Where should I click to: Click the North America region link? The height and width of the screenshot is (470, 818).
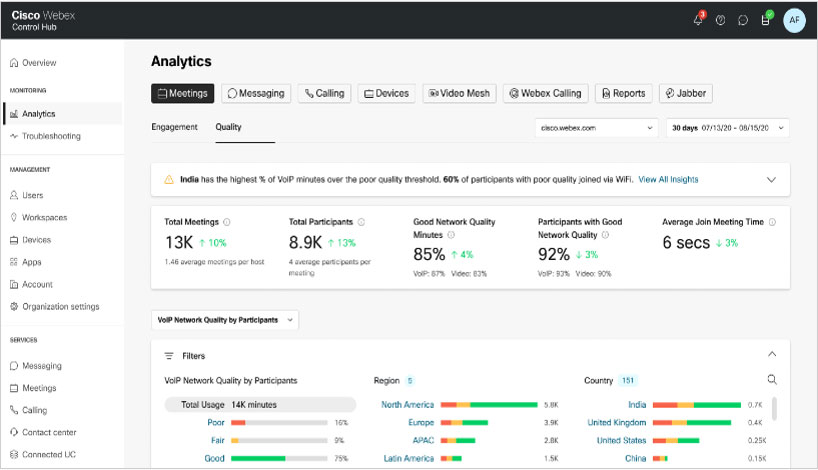click(407, 405)
